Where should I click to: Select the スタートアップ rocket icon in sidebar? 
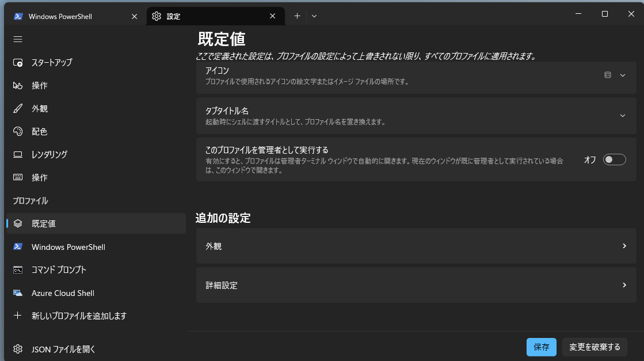click(x=17, y=62)
